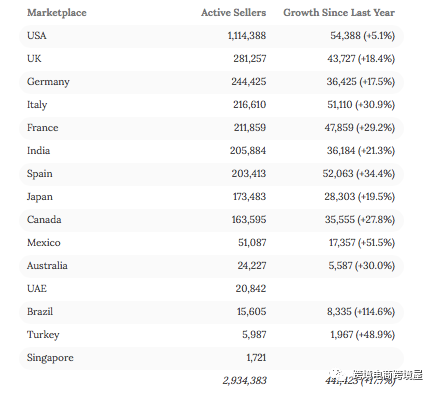
Task: Click the Growth Since Last Year header
Action: pos(339,13)
